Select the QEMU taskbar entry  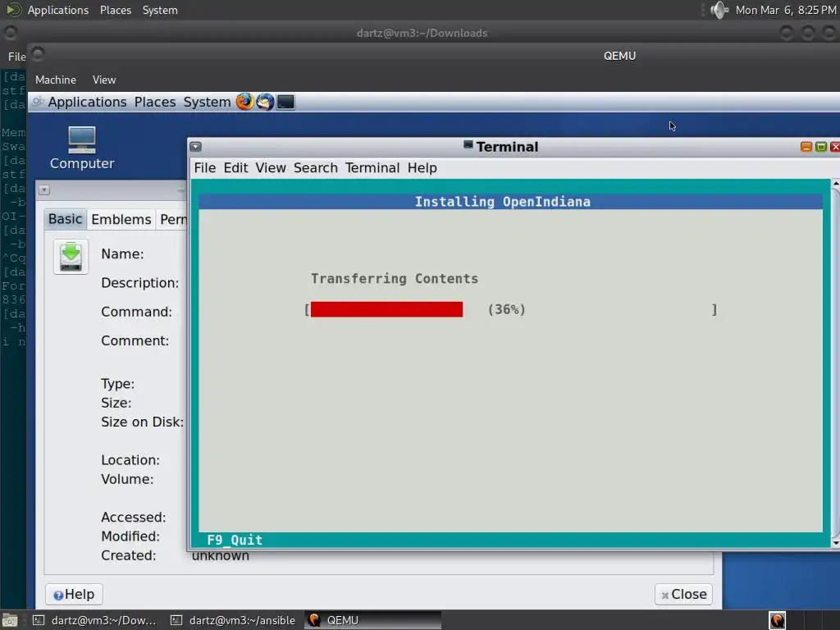click(373, 620)
